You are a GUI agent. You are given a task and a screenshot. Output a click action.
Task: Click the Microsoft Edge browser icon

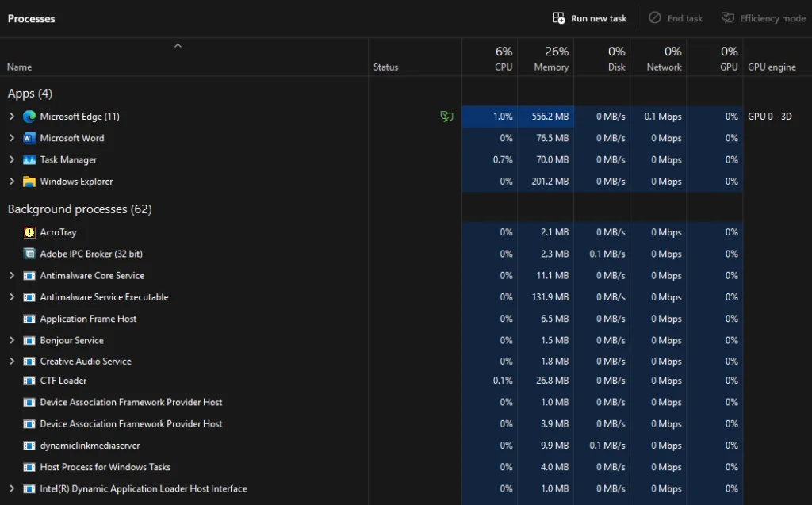[x=29, y=116]
